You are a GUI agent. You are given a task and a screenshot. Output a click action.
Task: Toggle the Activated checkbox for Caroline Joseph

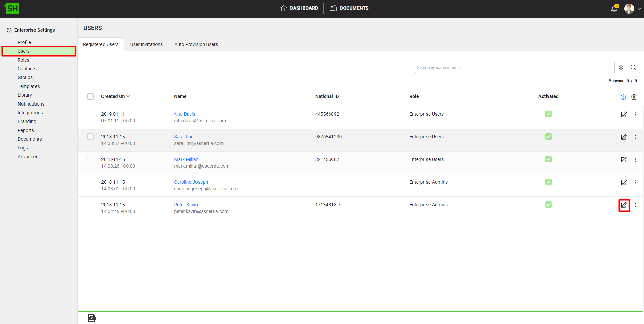pyautogui.click(x=548, y=182)
